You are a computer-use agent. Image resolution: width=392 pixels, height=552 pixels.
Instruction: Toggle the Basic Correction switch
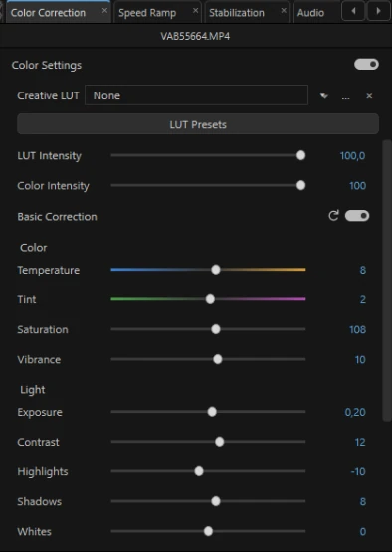pos(357,216)
